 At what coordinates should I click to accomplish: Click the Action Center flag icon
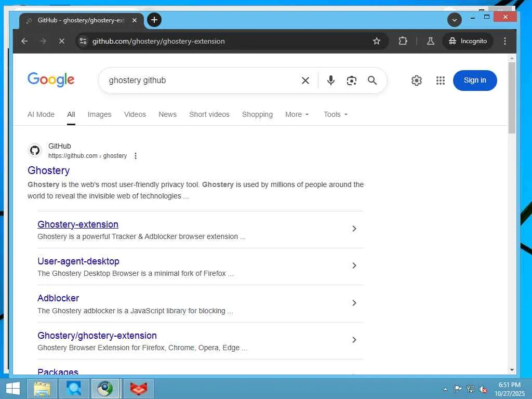[458, 389]
